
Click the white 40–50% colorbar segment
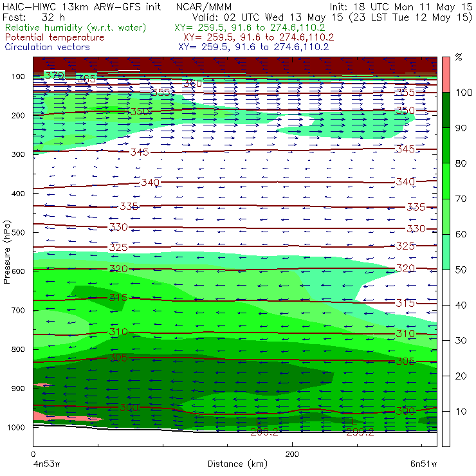[x=446, y=288]
